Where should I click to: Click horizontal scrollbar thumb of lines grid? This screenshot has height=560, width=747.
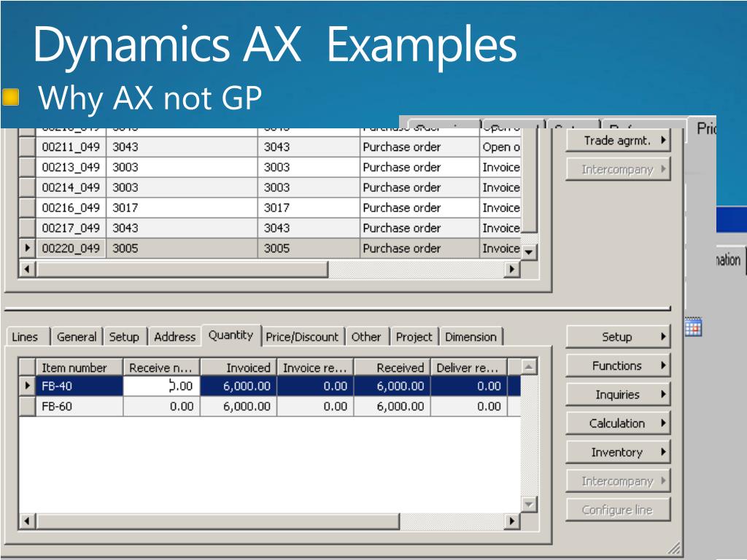point(217,521)
